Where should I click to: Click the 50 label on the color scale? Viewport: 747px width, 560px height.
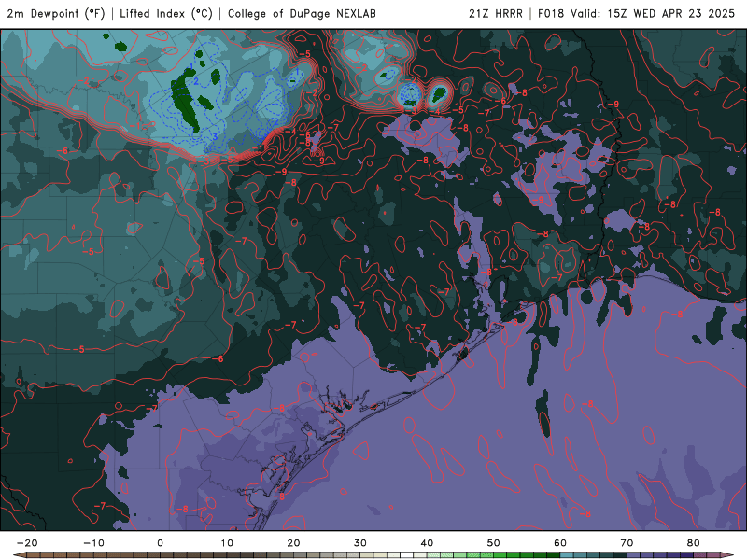[x=494, y=543]
